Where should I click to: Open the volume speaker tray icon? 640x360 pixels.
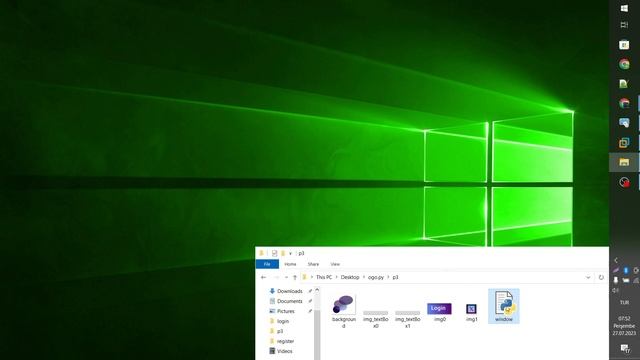coord(616,290)
